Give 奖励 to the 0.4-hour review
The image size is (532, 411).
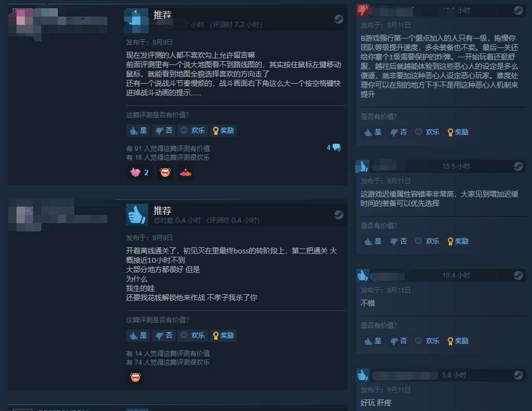223,336
